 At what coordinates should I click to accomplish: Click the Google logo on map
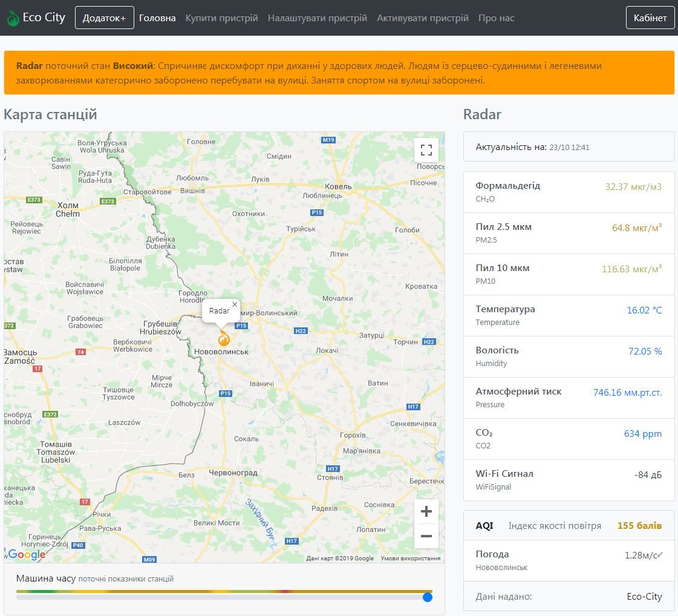pyautogui.click(x=27, y=554)
